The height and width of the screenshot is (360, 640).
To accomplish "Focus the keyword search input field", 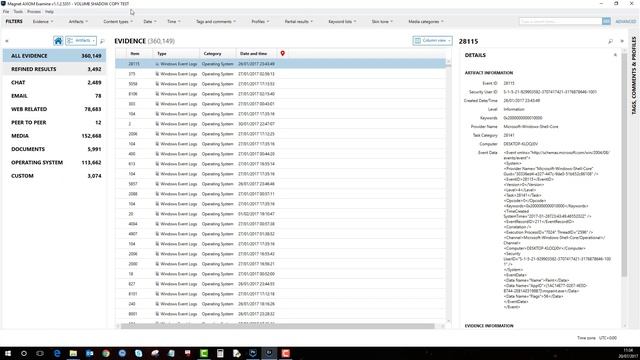I will (560, 21).
